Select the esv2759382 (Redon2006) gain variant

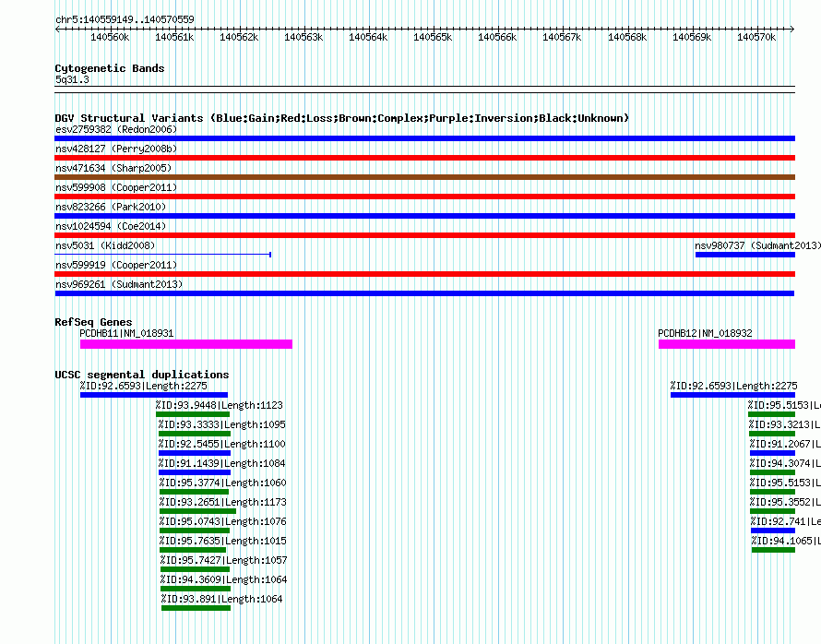[x=424, y=138]
